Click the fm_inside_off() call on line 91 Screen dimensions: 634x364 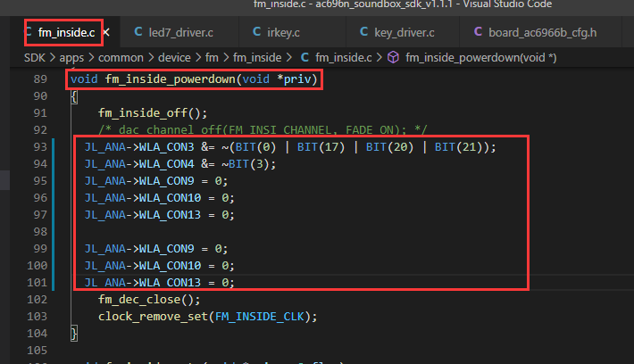coord(153,113)
